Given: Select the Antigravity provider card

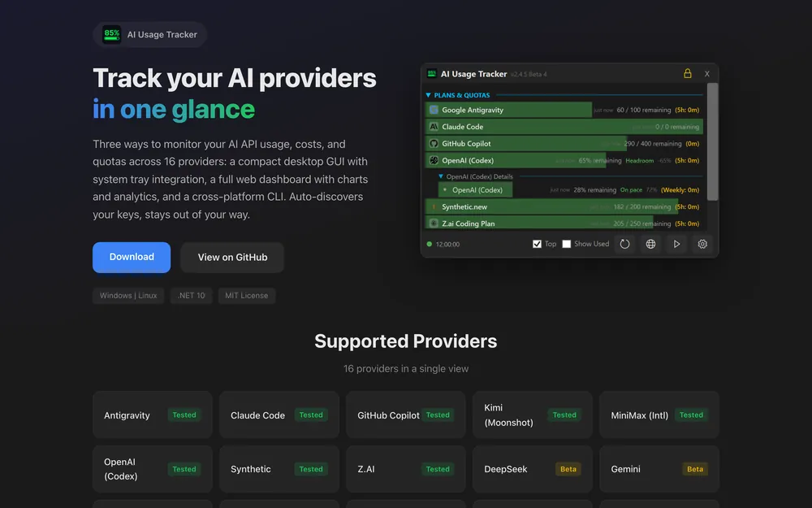Looking at the screenshot, I should pos(153,415).
